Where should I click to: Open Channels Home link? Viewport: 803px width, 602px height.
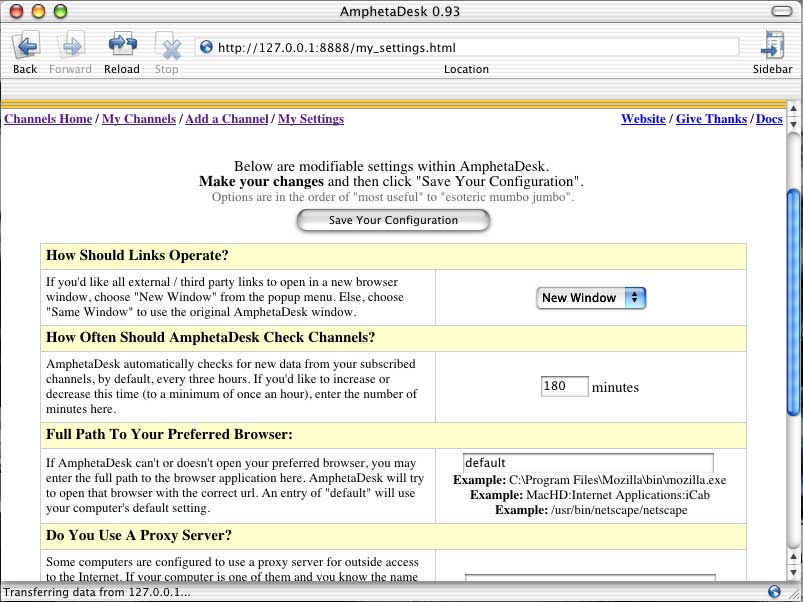pos(48,119)
